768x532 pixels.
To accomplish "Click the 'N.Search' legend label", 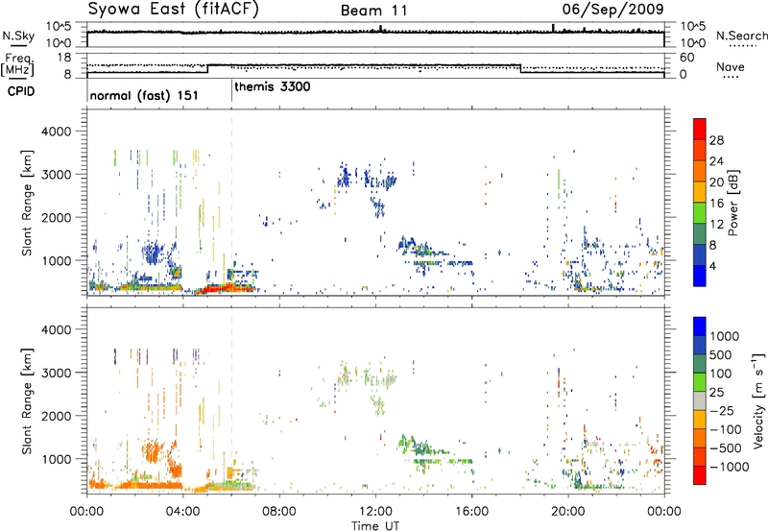I will point(741,36).
